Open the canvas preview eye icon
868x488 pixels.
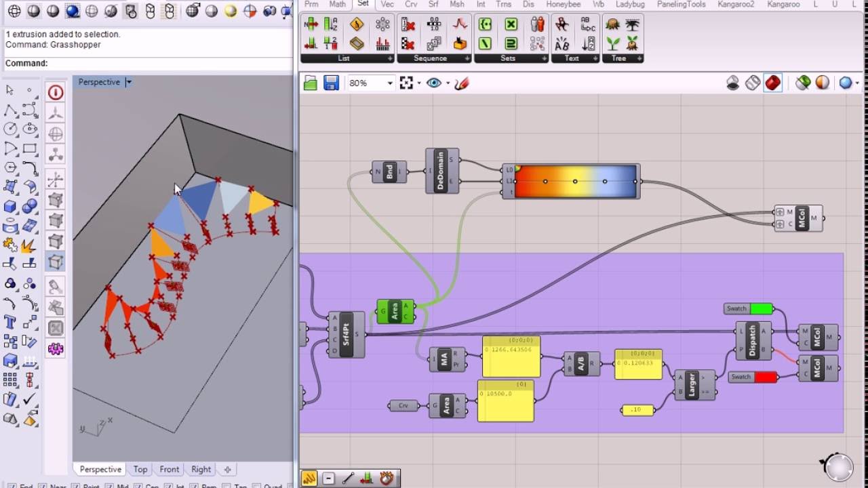(434, 83)
